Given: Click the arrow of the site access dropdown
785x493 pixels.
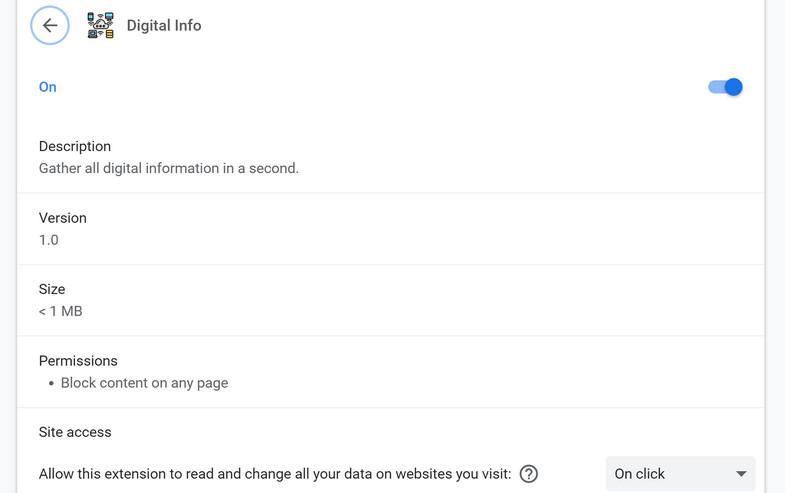Looking at the screenshot, I should point(741,474).
